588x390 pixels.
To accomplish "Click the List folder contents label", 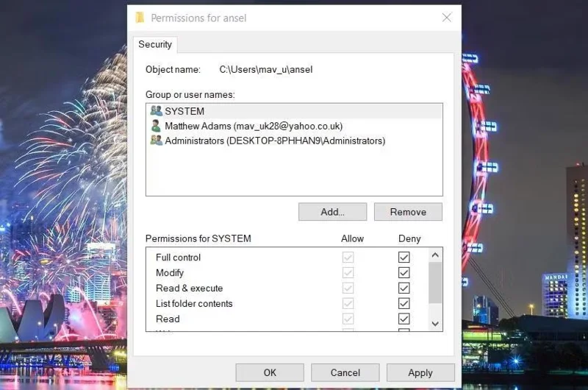I will coord(194,303).
